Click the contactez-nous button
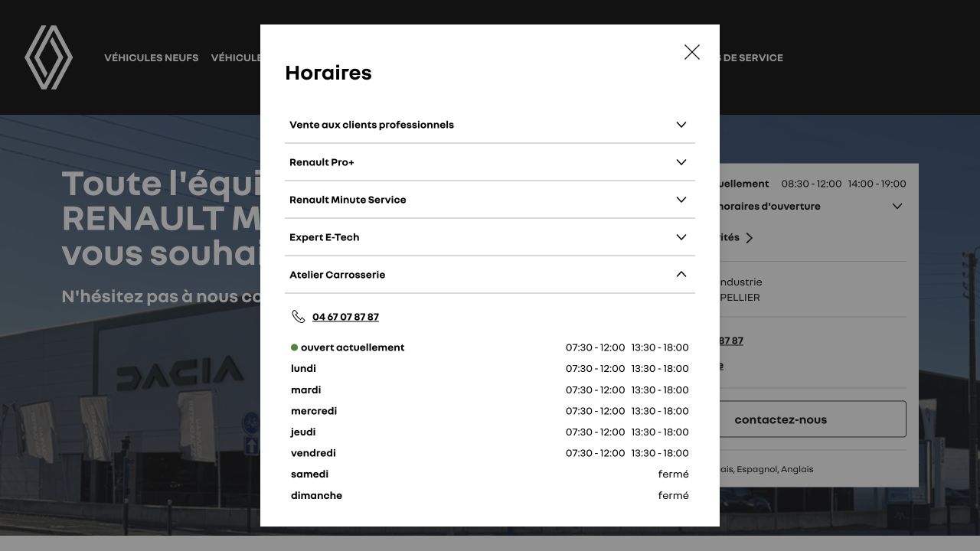980x551 pixels. [812, 419]
